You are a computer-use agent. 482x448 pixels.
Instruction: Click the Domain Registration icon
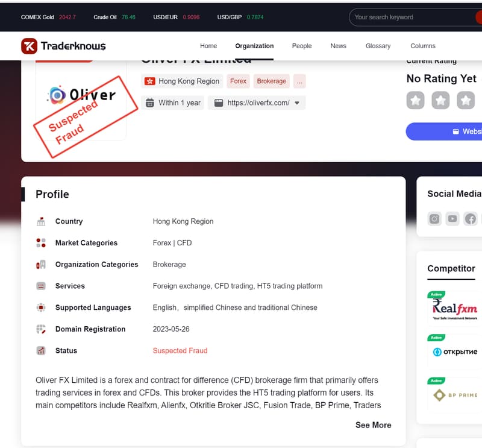pos(41,329)
